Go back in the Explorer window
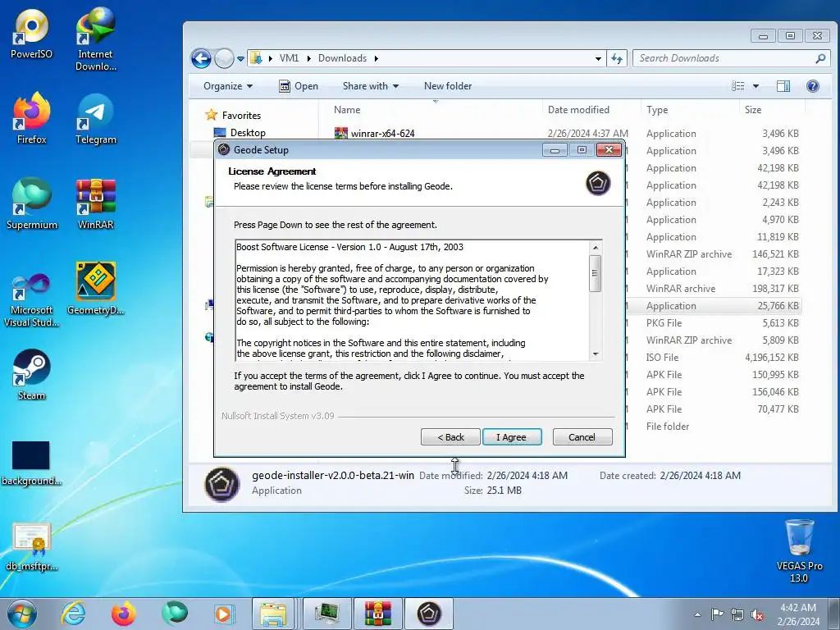Screen dimensions: 840x630 click(202, 58)
